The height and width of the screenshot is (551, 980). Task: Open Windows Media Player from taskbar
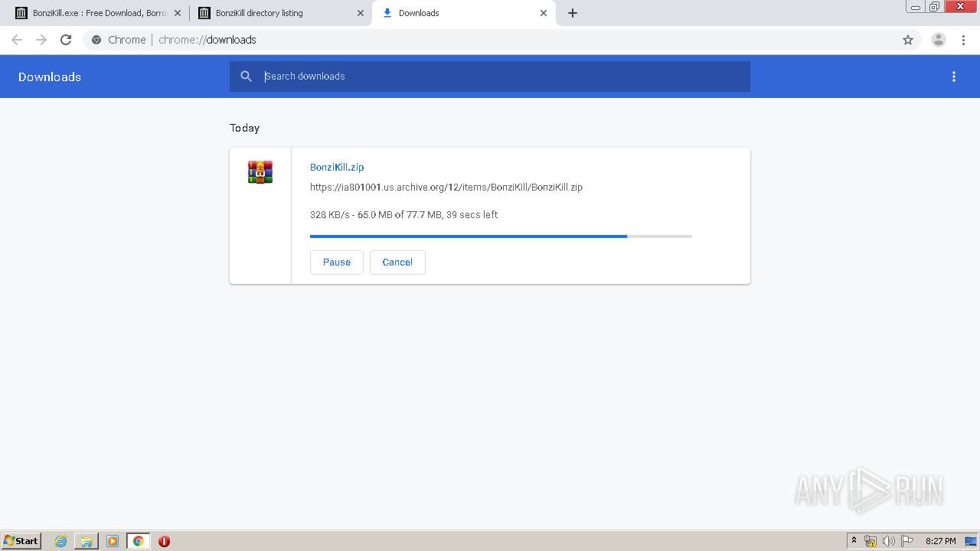[x=113, y=541]
